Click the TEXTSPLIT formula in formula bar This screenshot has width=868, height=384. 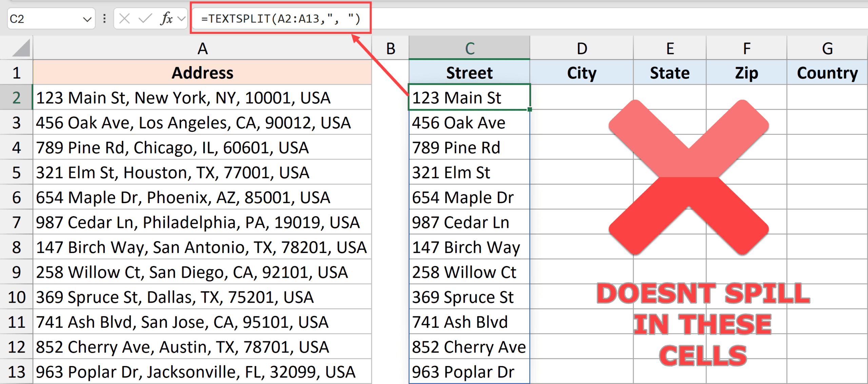[280, 18]
